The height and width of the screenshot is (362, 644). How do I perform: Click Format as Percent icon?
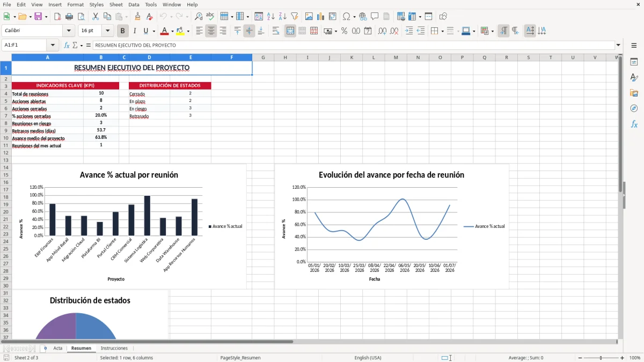(344, 31)
